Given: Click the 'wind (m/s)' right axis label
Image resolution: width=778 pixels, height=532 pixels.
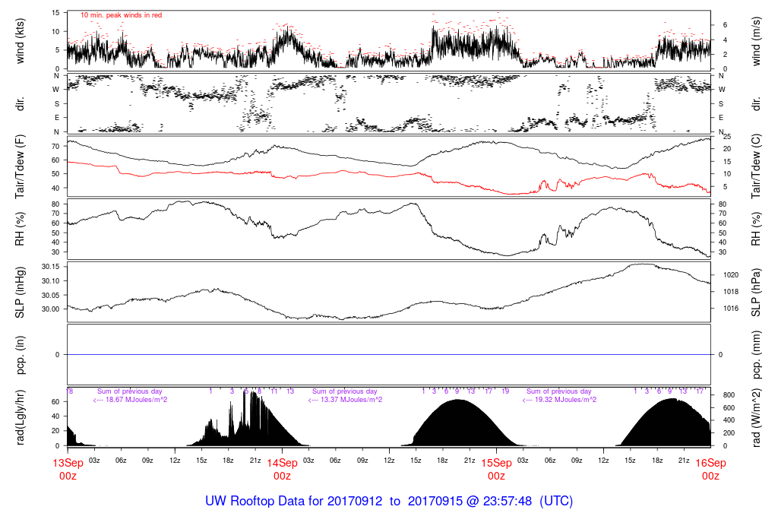Looking at the screenshot, I should pyautogui.click(x=756, y=41).
